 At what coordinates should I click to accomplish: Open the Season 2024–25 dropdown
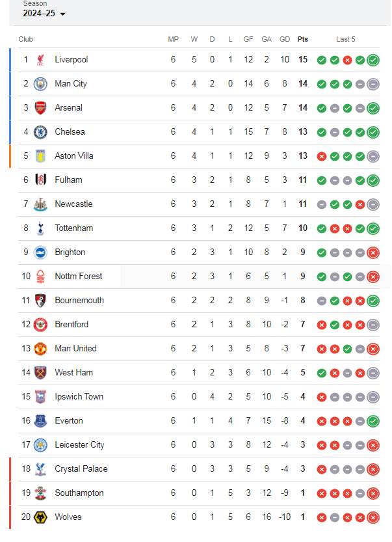[44, 14]
